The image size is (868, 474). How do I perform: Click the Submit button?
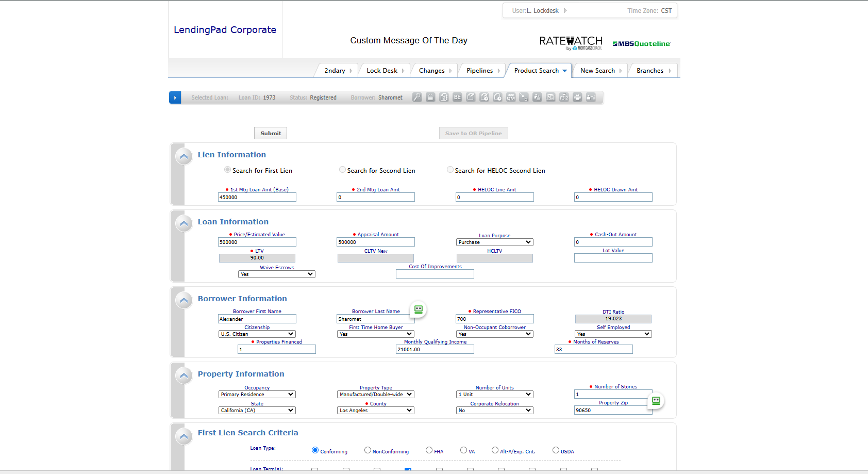click(271, 133)
